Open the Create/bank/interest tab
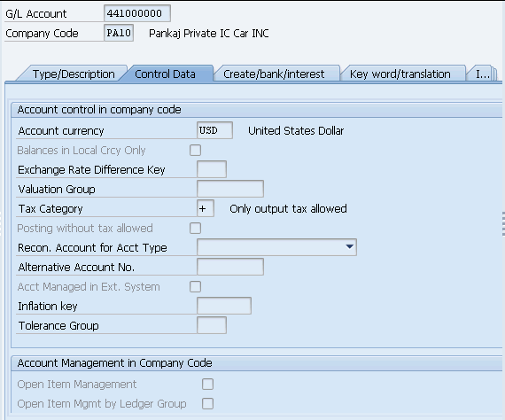This screenshot has height=420, width=505. [274, 74]
